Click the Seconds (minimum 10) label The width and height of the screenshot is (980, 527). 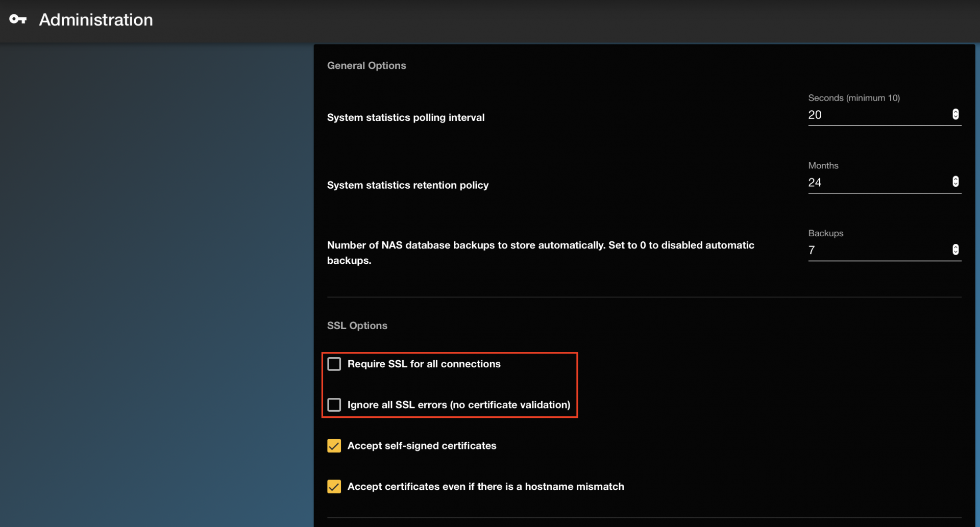click(854, 98)
